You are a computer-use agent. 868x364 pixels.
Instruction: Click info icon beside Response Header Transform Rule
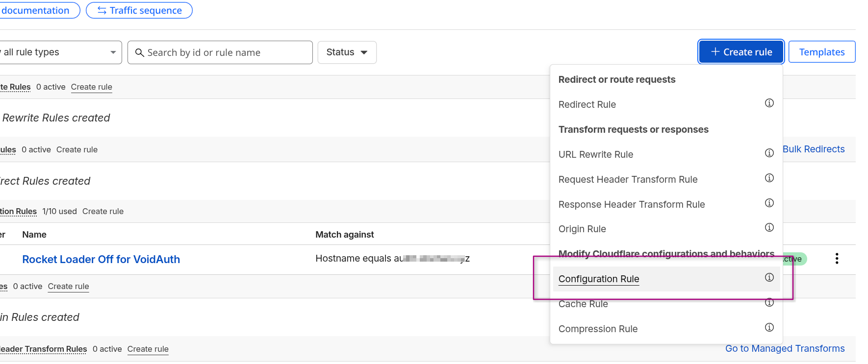(769, 203)
